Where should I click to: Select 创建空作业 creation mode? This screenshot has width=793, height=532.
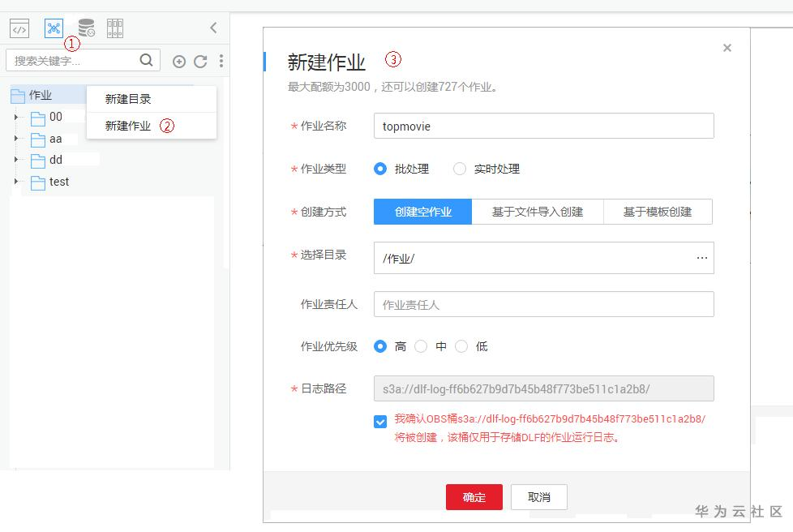point(422,212)
